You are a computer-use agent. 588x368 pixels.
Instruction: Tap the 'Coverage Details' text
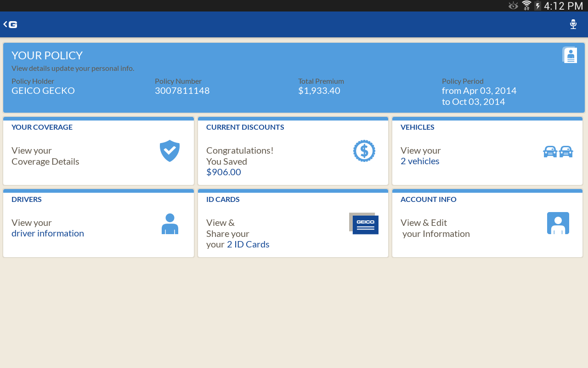[x=45, y=161]
